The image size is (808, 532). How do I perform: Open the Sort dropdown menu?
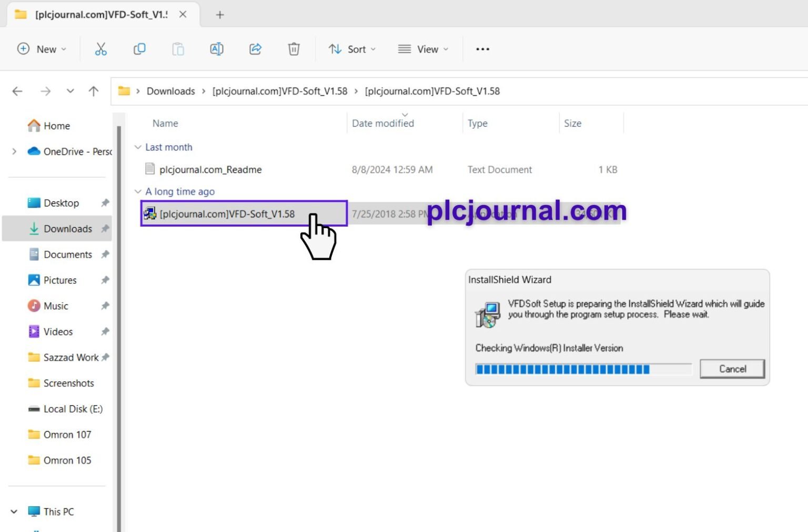point(352,49)
